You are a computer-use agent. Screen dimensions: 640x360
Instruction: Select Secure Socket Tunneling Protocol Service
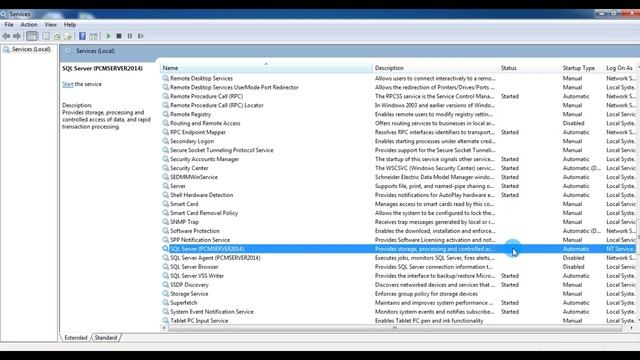point(222,150)
